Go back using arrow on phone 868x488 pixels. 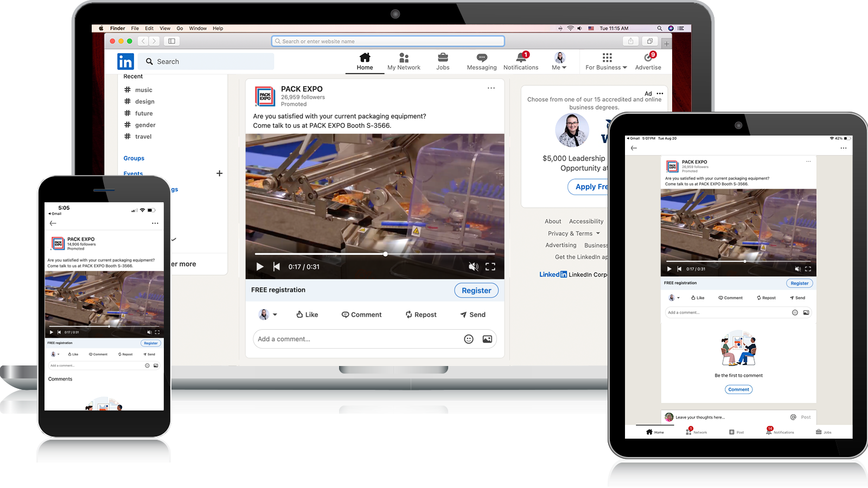(53, 223)
